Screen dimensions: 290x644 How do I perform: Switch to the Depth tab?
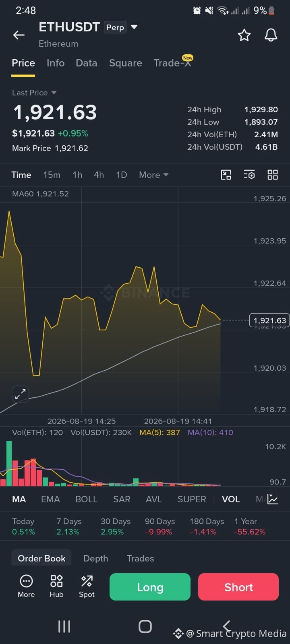click(x=95, y=558)
